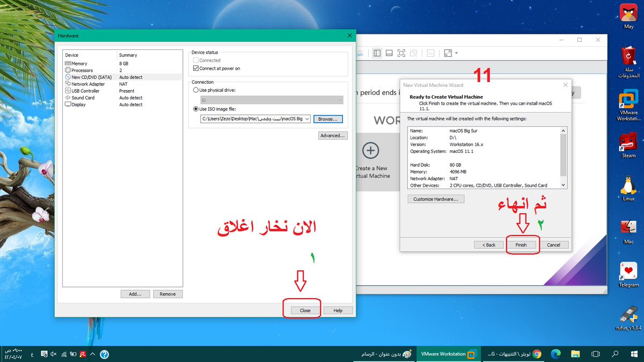Viewport: 644px width, 362px height.
Task: Open rufus_v1.3.4 desktop icon
Action: [x=628, y=317]
